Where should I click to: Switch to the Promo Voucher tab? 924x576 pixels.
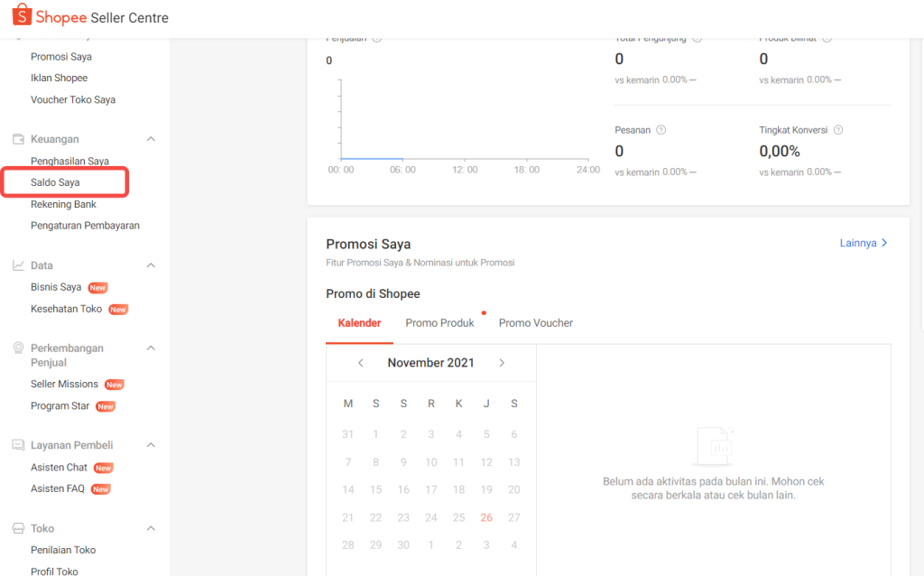point(536,323)
